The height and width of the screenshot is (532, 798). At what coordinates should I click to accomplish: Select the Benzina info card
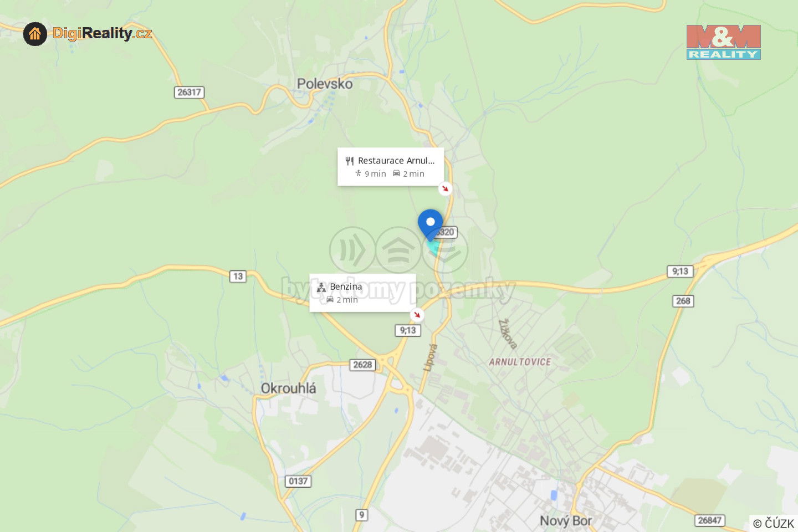362,293
